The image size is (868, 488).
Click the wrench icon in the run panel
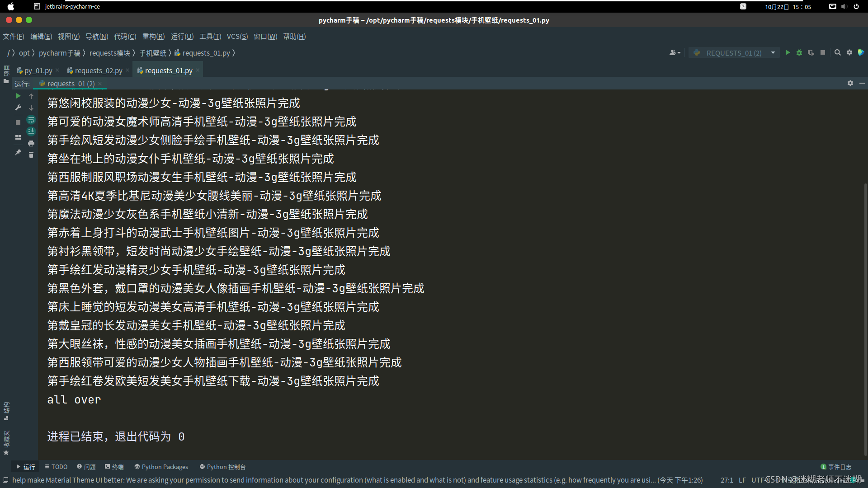coord(18,108)
